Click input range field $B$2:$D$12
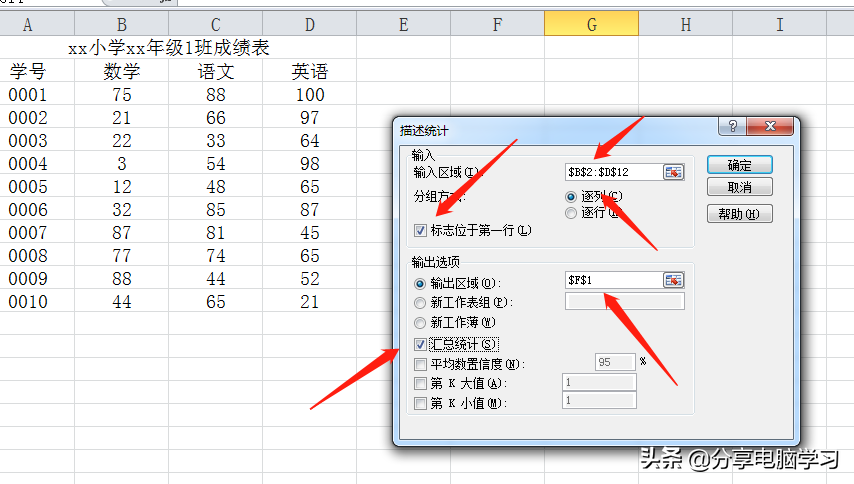The width and height of the screenshot is (854, 484). (614, 172)
